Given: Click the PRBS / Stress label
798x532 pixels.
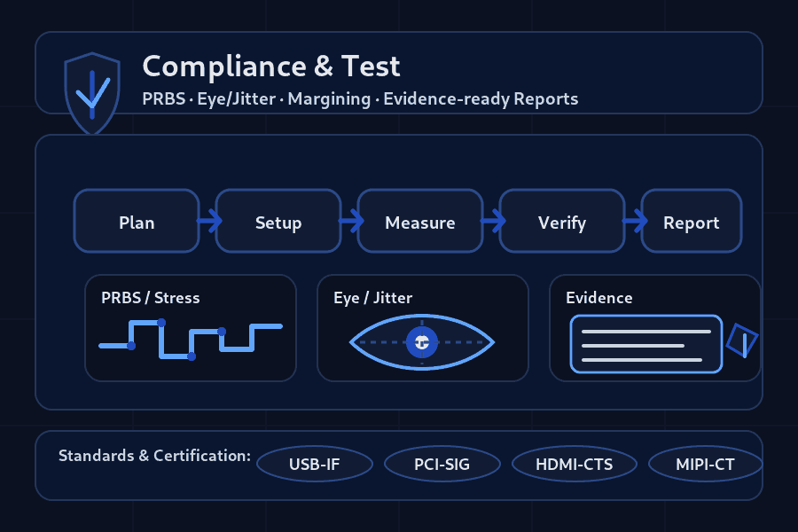Looking at the screenshot, I should (x=151, y=297).
